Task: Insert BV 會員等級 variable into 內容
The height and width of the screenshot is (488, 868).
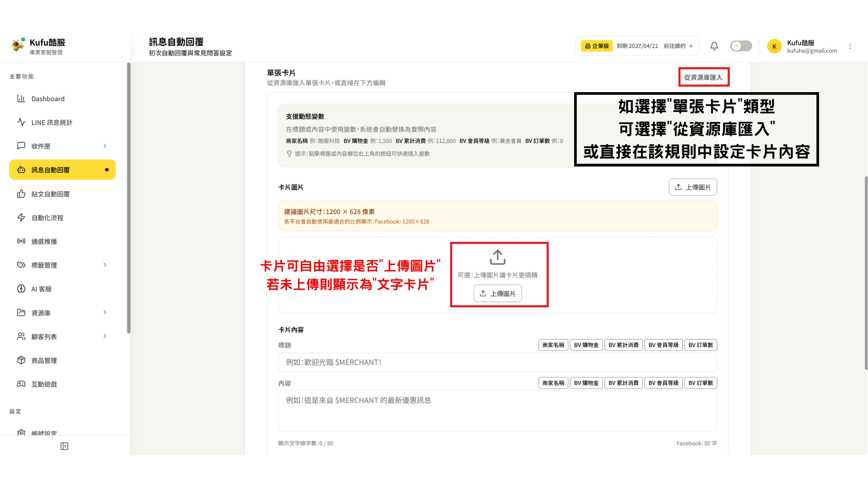Action: point(663,383)
